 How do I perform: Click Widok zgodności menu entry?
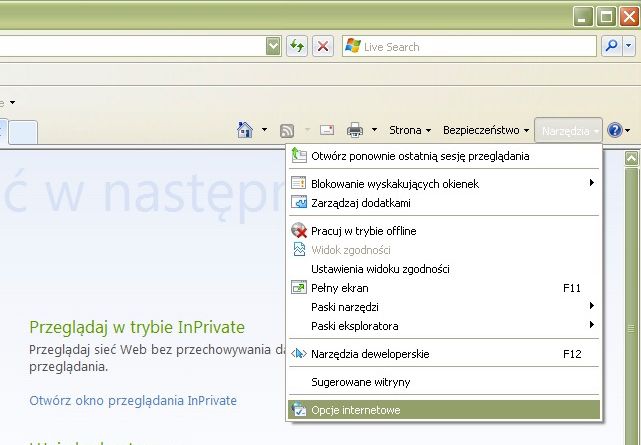coord(444,250)
